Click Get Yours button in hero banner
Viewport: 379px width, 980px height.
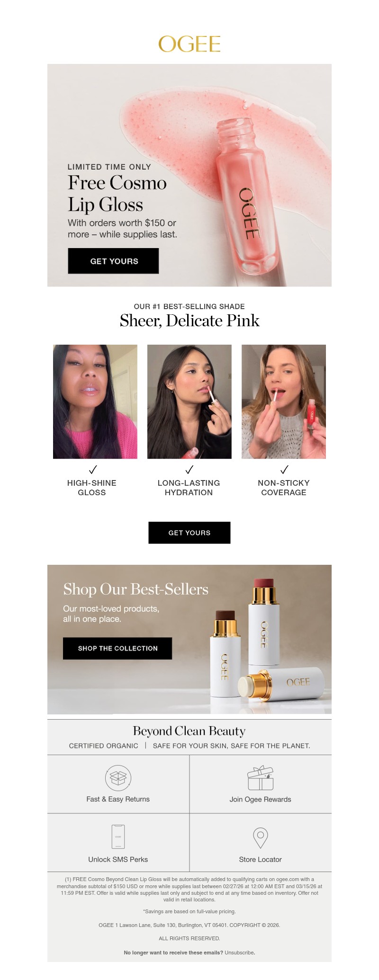pos(113,261)
